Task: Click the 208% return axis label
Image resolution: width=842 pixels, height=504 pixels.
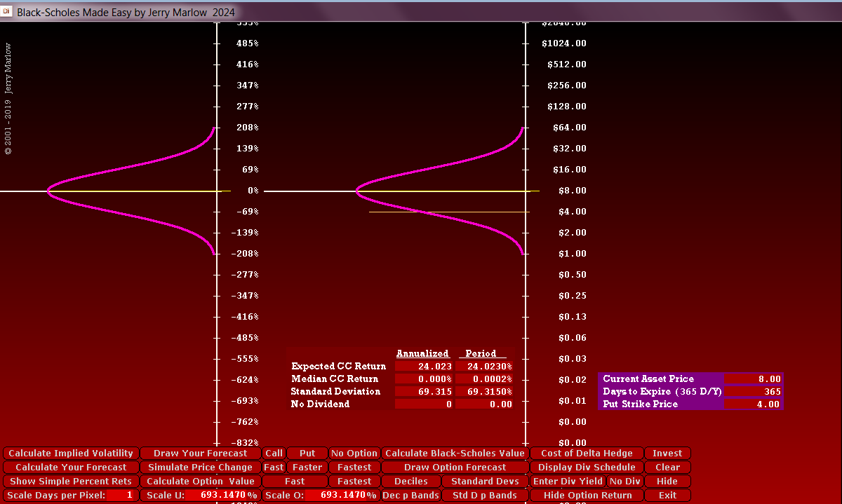Action: pyautogui.click(x=248, y=128)
